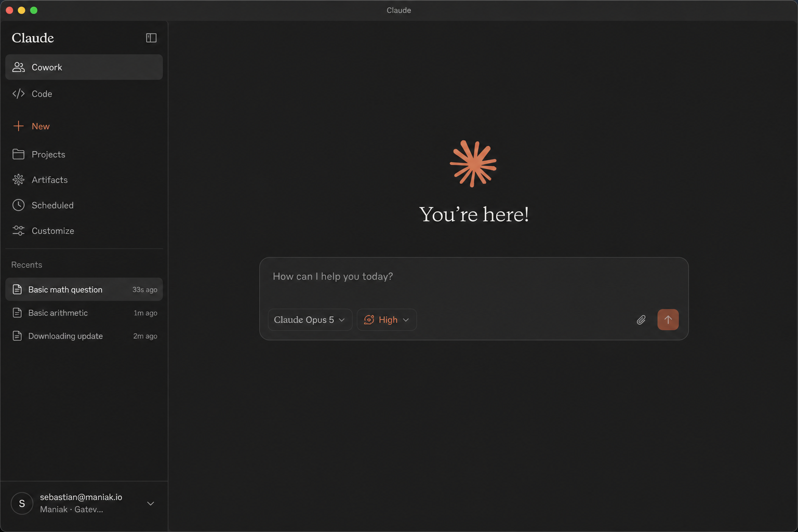Click the 33s ago timestamp
798x532 pixels.
145,290
